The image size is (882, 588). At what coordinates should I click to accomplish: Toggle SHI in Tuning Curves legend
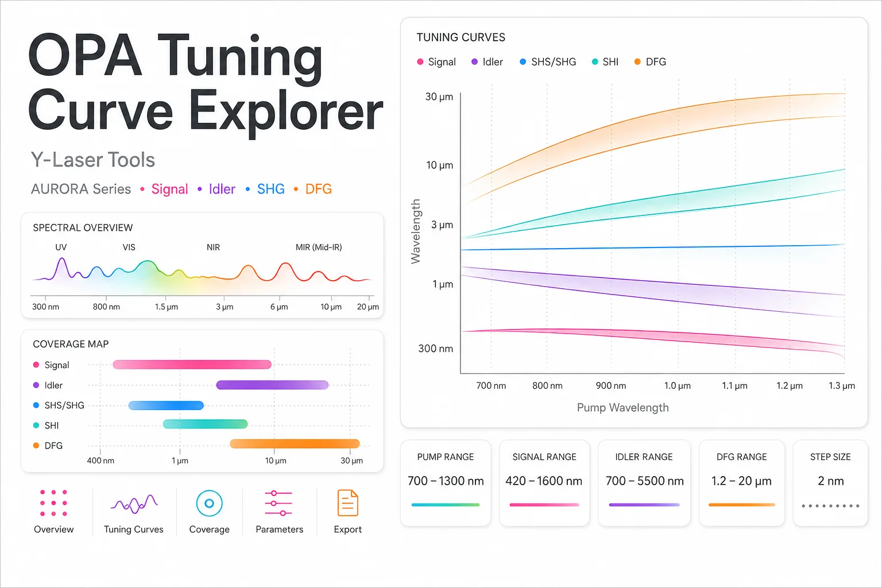[605, 62]
